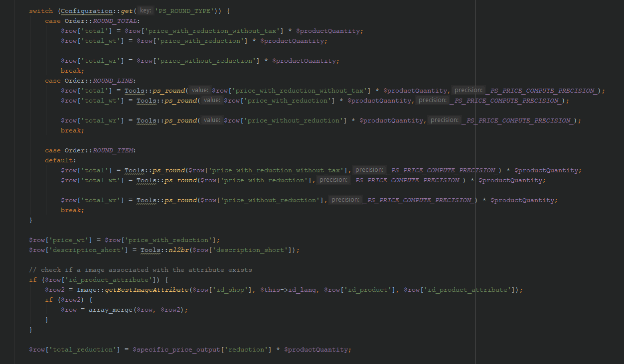Screen dimensions: 624x364
Task: Click the 'key:' parameter hint in Configuration::get
Action: 145,11
